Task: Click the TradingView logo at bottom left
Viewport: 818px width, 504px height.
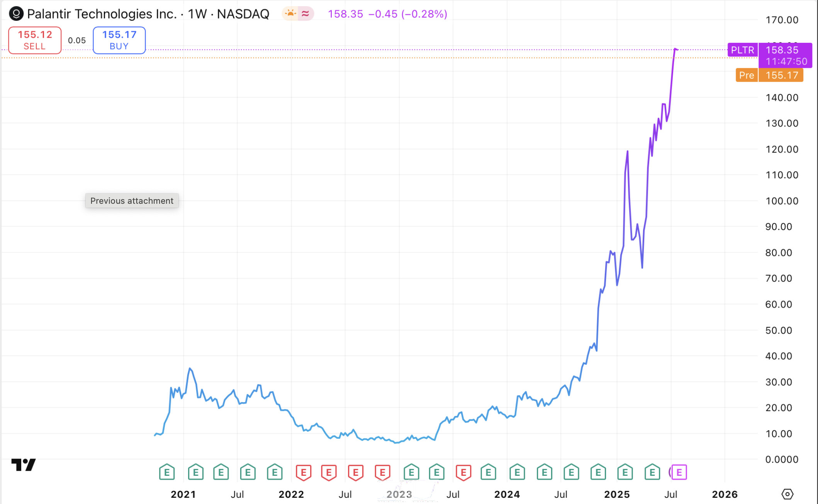Action: click(24, 465)
